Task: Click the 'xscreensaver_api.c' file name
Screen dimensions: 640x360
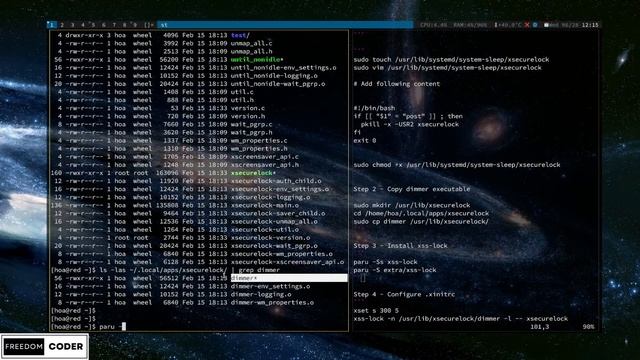Action: pyautogui.click(x=264, y=157)
